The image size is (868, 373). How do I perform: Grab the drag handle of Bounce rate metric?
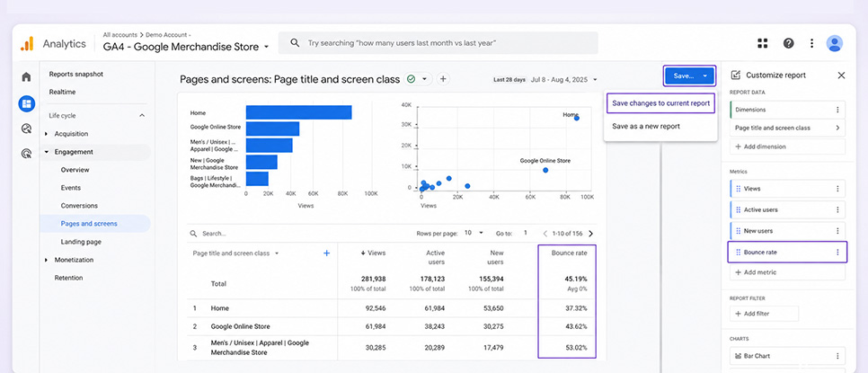[738, 253]
